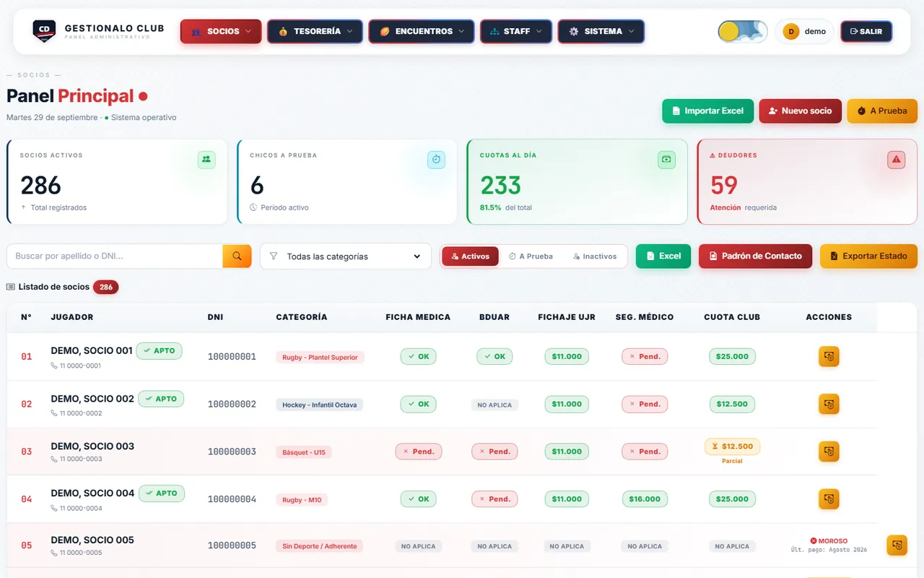The width and height of the screenshot is (924, 578).
Task: Click the $12.500 Parcial badge for Socio 003
Action: tap(732, 447)
